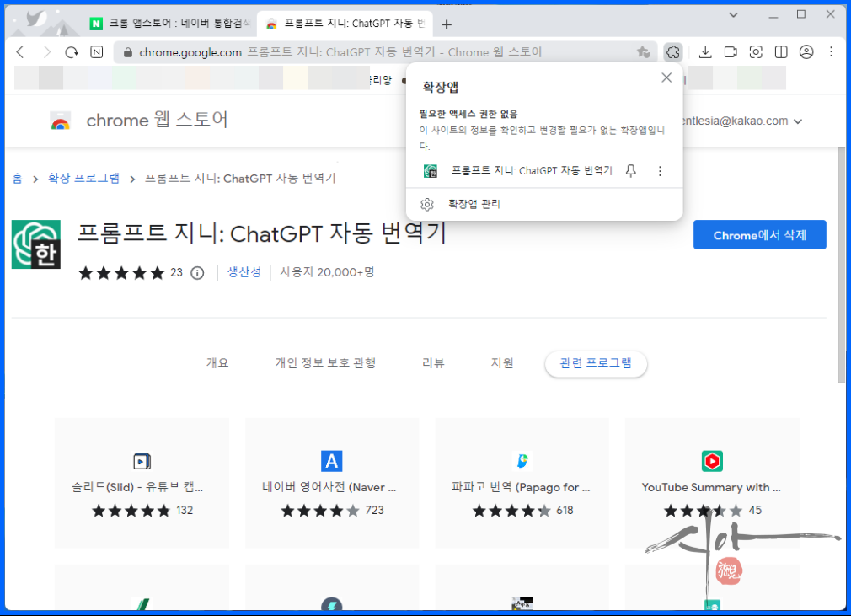
Task: Click the screen capture toolbar icon
Action: click(756, 52)
